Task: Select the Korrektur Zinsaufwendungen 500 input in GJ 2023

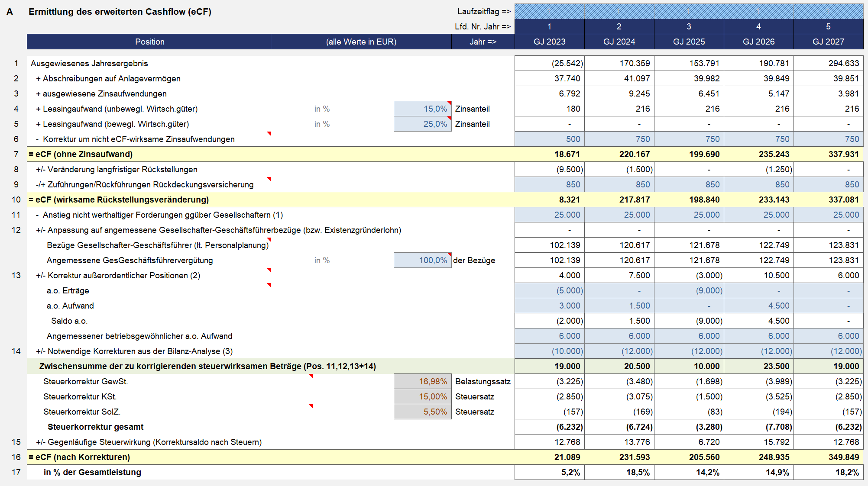Action: pos(549,139)
